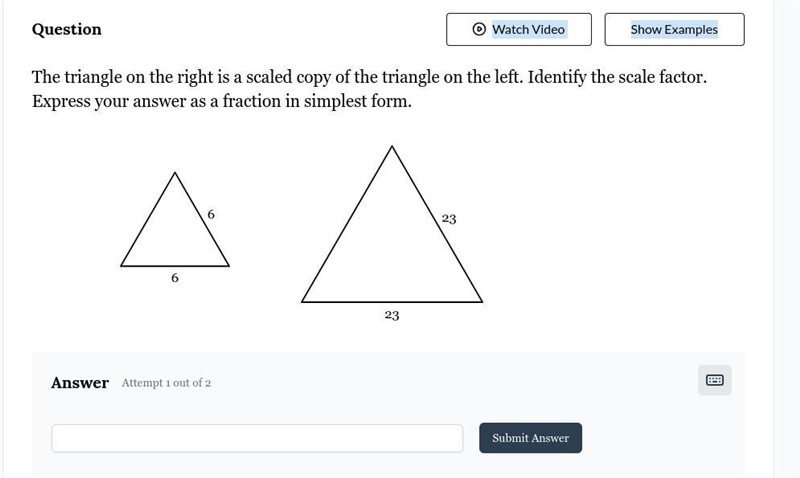Image resolution: width=800 pixels, height=478 pixels.
Task: Open the on-screen math keyboard icon
Action: [x=714, y=380]
